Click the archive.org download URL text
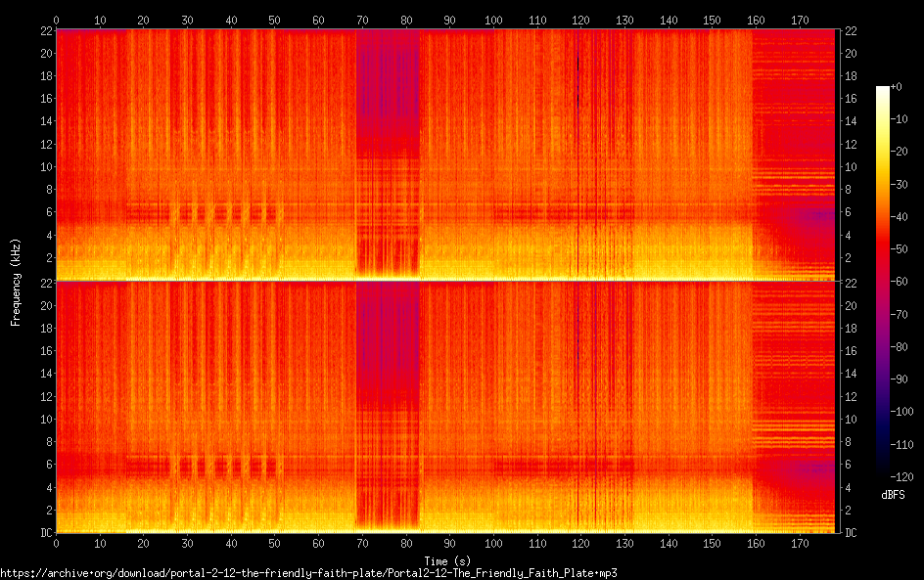The height and width of the screenshot is (580, 924). 308,573
